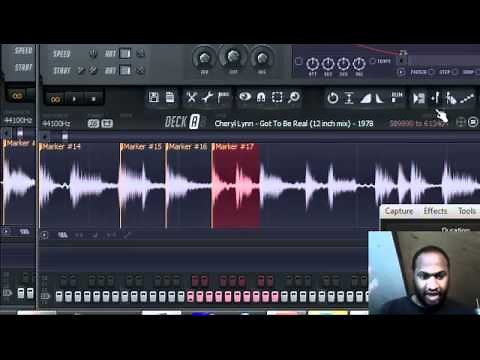Viewport: 480px width, 360px height.
Task: Click the play-arrow-with-bars icon in toolbar
Action: point(419,98)
